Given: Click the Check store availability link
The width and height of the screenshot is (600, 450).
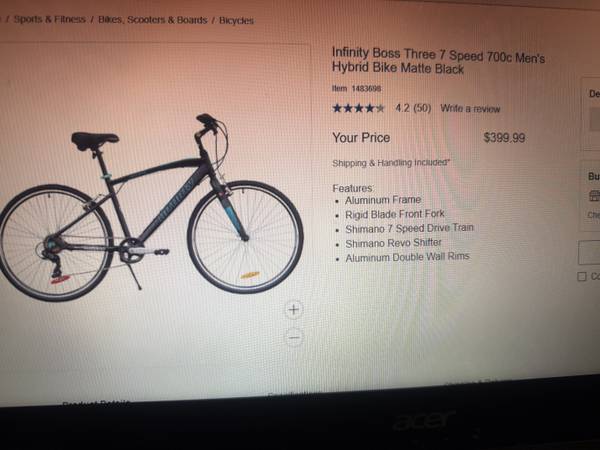Looking at the screenshot, I should [x=594, y=215].
